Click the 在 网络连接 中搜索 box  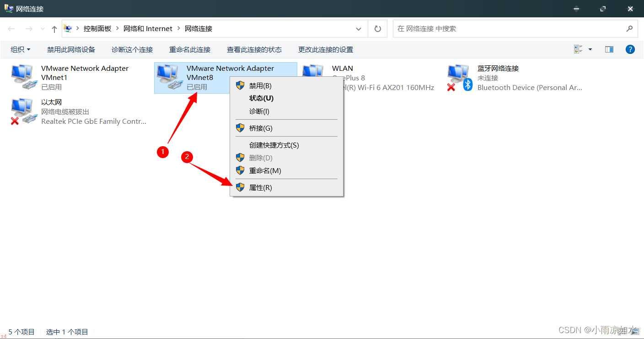(x=515, y=29)
